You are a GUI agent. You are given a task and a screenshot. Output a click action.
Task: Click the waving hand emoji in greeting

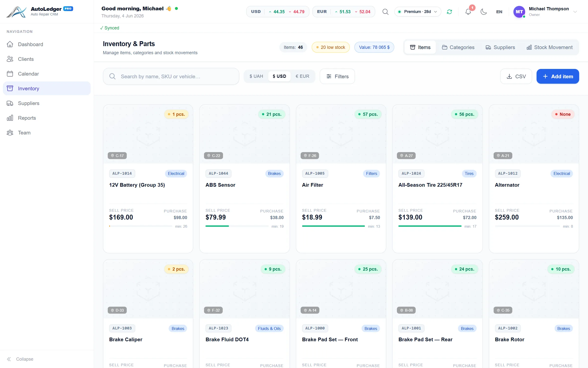tap(168, 9)
